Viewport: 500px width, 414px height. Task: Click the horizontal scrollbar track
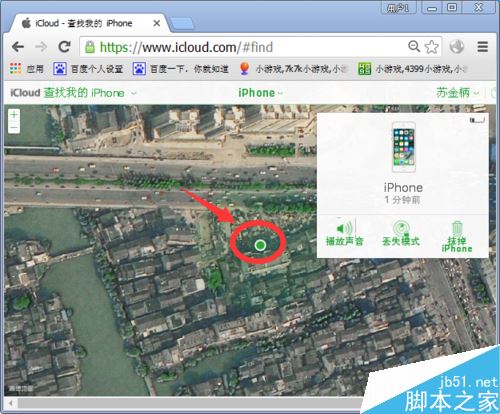(x=190, y=403)
